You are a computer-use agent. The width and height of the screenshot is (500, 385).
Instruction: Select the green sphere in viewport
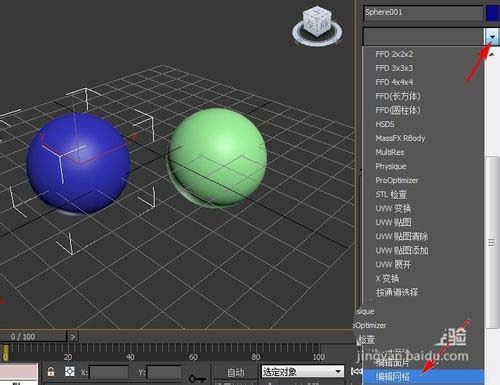pyautogui.click(x=217, y=157)
